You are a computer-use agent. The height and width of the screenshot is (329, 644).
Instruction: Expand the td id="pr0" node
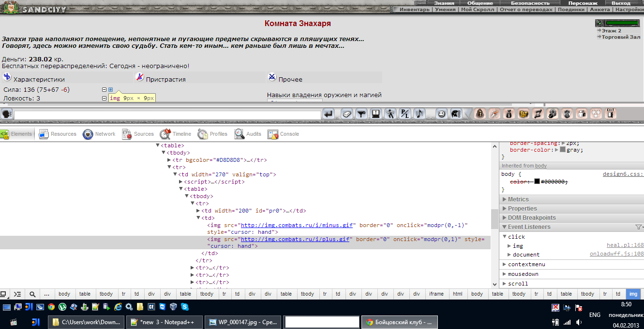(198, 211)
